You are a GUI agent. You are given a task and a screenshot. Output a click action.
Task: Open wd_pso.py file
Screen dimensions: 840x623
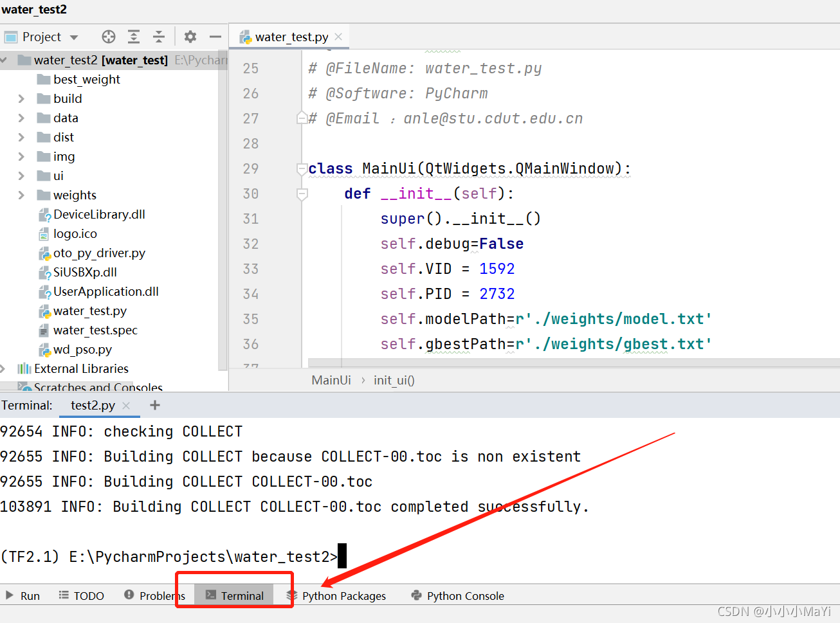click(82, 349)
